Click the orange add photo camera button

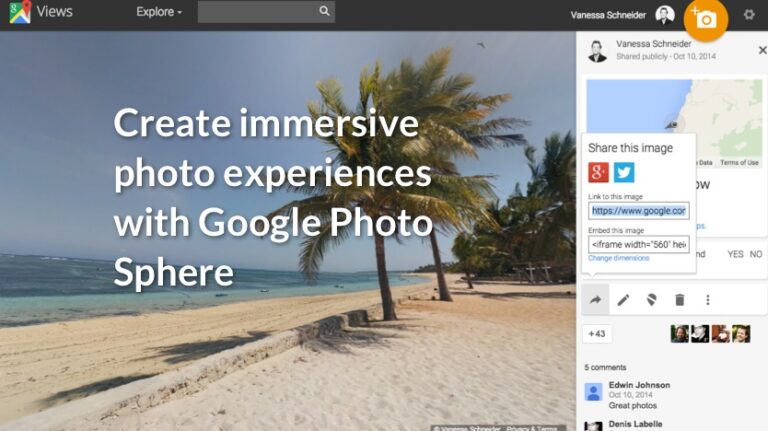pos(706,19)
